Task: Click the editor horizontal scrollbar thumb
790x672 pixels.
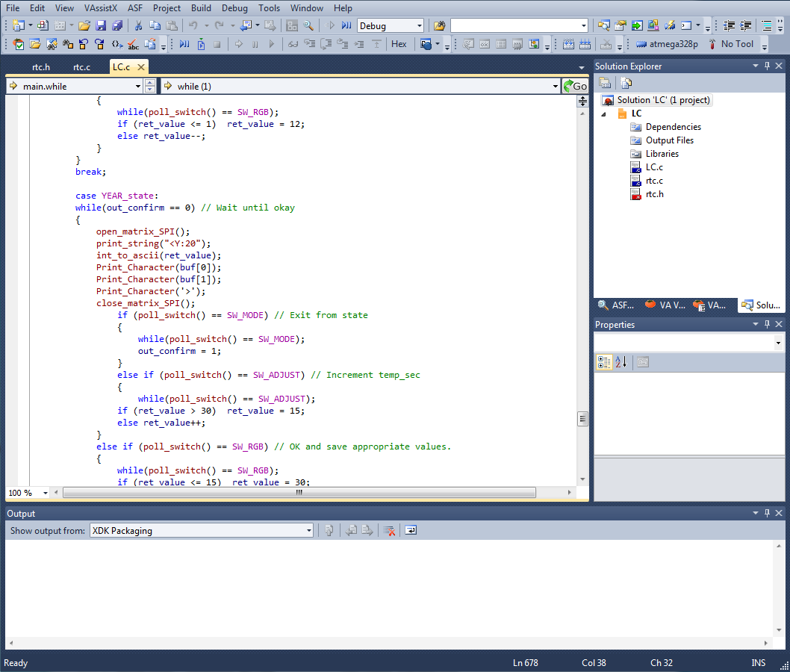Action: tap(299, 493)
